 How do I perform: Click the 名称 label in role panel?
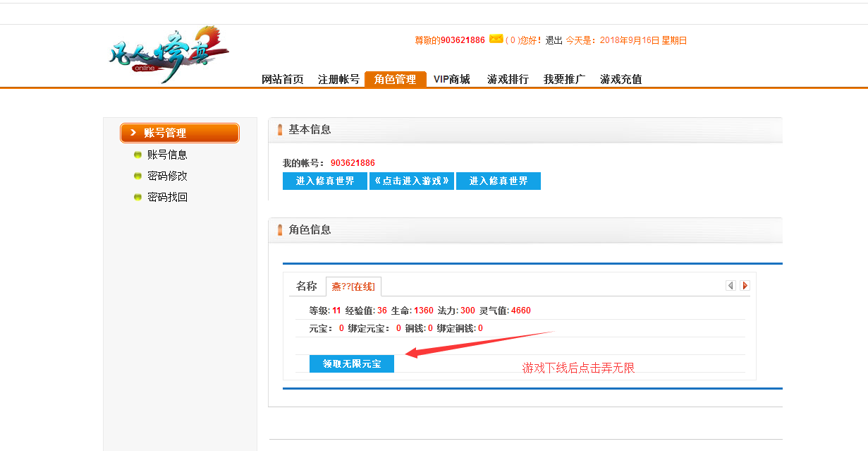coord(307,286)
